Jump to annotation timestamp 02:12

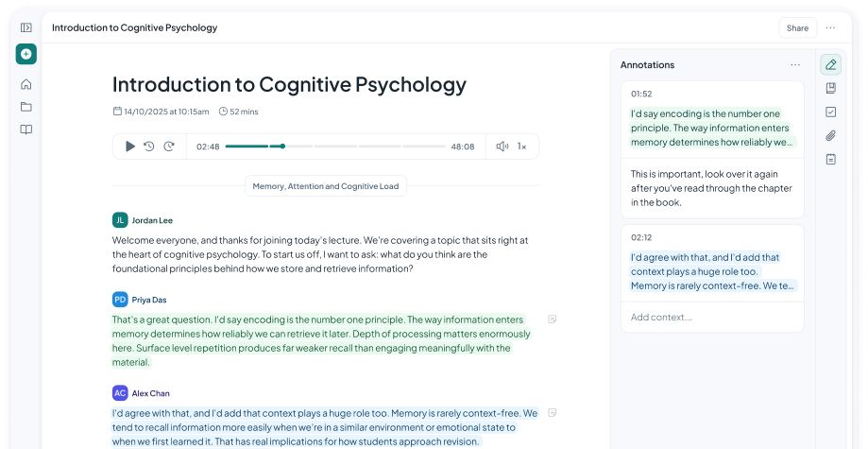[x=641, y=238]
